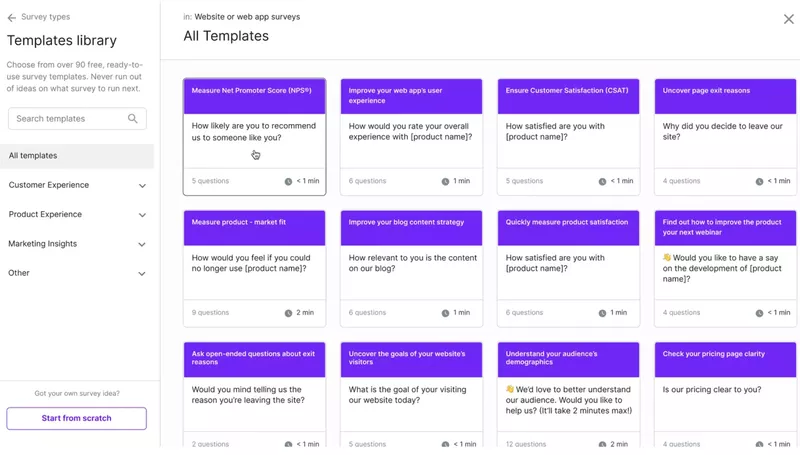
Task: Click clock icon on CSAT template card
Action: point(602,182)
